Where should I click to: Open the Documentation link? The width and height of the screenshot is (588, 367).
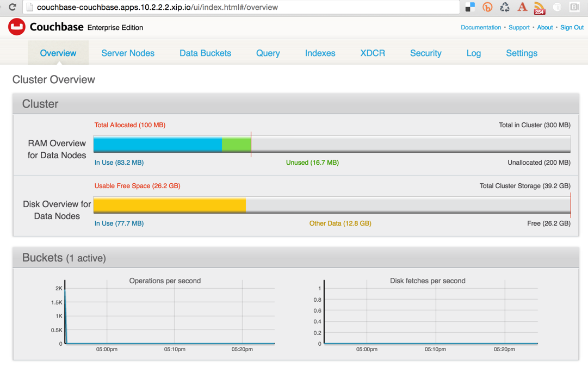click(481, 27)
